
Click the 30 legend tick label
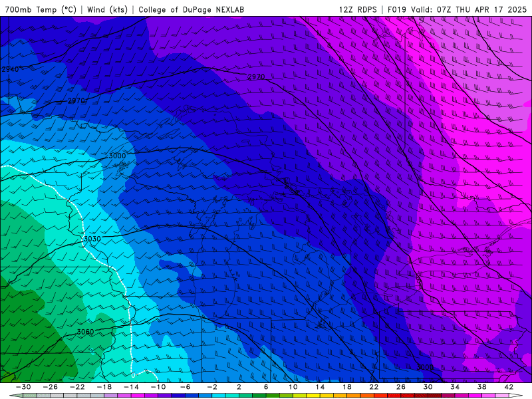pos(428,387)
